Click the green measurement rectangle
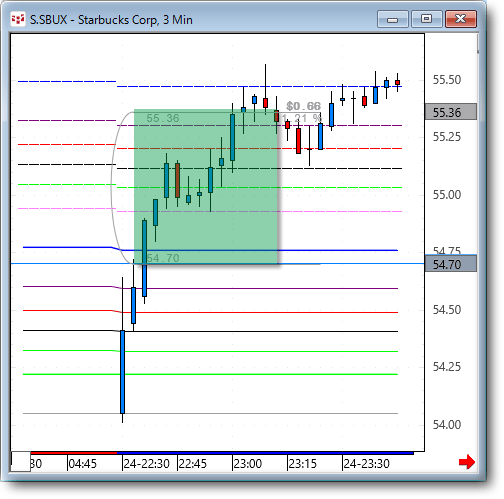The height and width of the screenshot is (499, 504). (206, 187)
